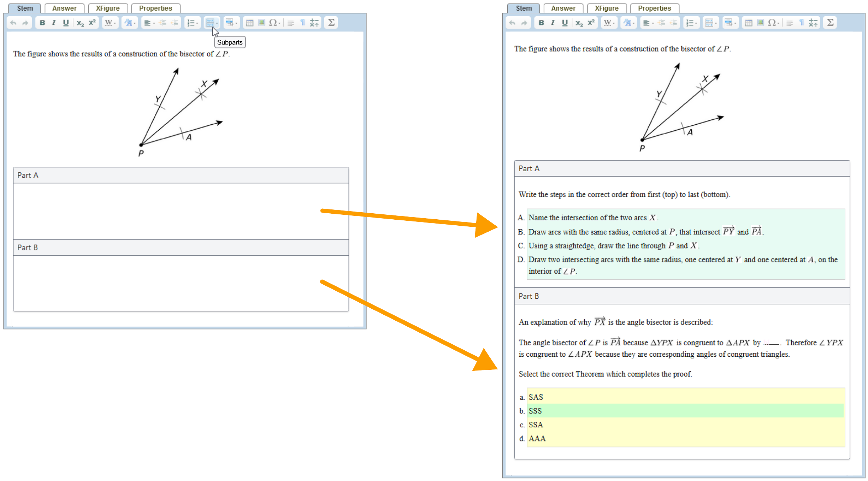The height and width of the screenshot is (481, 868).
Task: Click 'Select the correct Theorem which completes the proof'
Action: pyautogui.click(x=605, y=374)
